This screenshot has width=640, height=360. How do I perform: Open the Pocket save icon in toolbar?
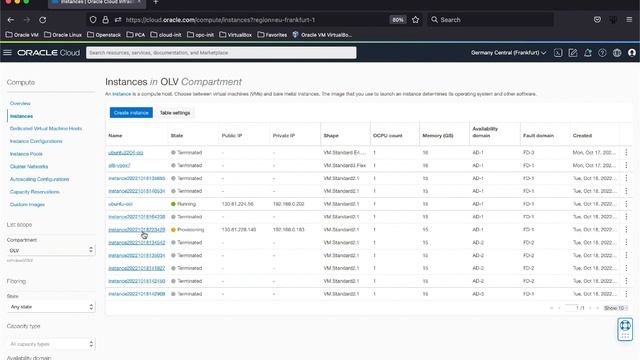597,20
